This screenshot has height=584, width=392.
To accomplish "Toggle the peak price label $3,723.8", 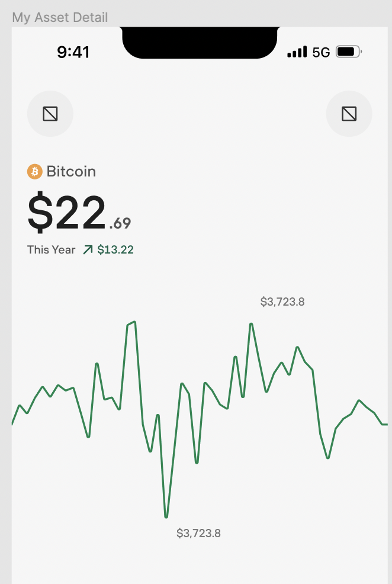I will pos(282,301).
